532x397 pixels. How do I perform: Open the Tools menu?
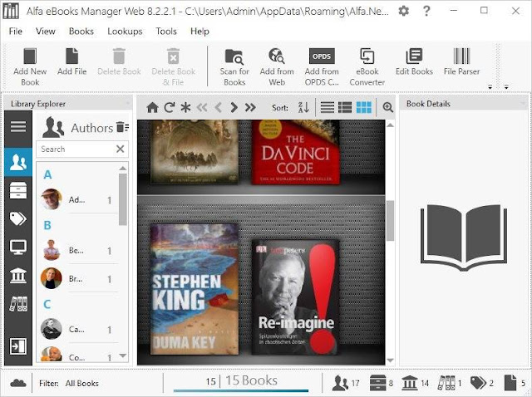click(166, 32)
